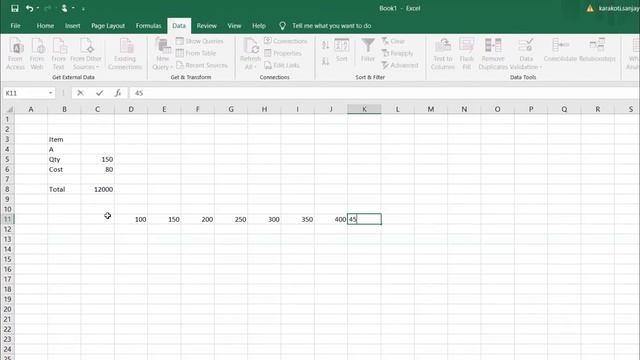The width and height of the screenshot is (640, 360).
Task: Open the Undo history dropdown arrow
Action: (38, 8)
